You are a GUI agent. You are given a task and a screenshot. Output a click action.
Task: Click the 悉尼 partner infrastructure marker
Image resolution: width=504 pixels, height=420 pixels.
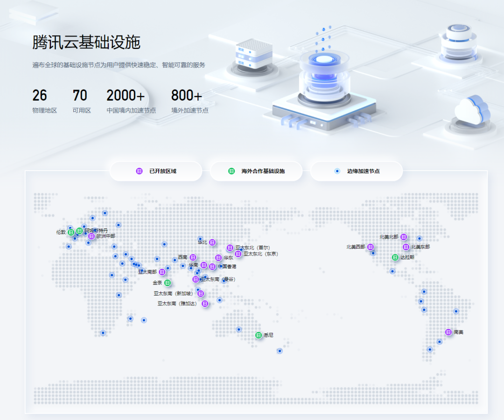point(259,335)
